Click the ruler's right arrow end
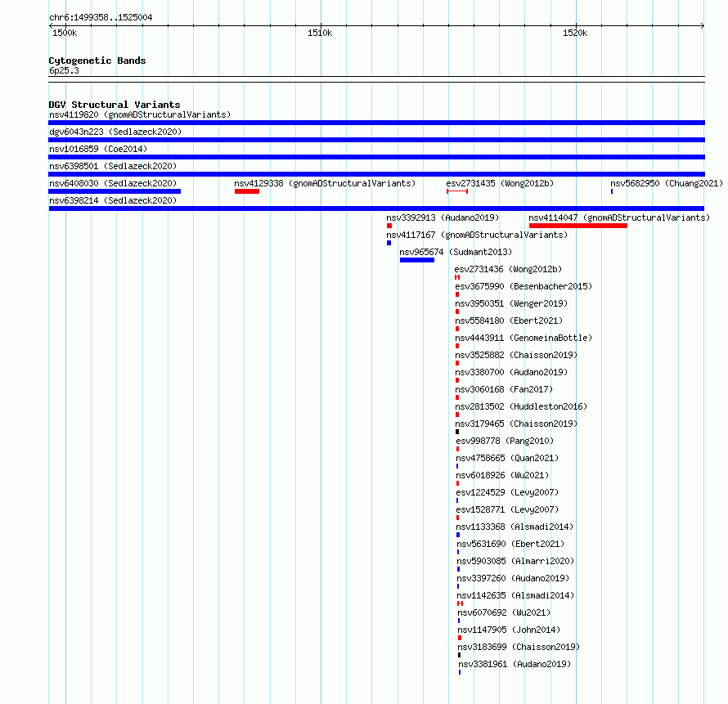The width and height of the screenshot is (728, 704). point(703,25)
